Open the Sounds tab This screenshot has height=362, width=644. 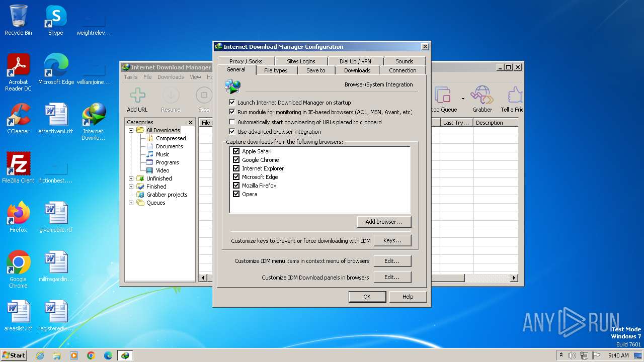[x=405, y=61]
